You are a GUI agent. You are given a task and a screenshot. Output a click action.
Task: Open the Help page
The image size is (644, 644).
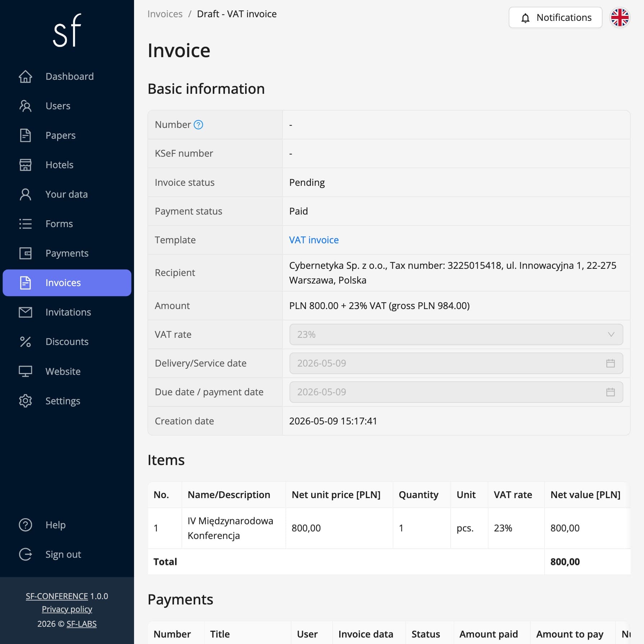67,525
